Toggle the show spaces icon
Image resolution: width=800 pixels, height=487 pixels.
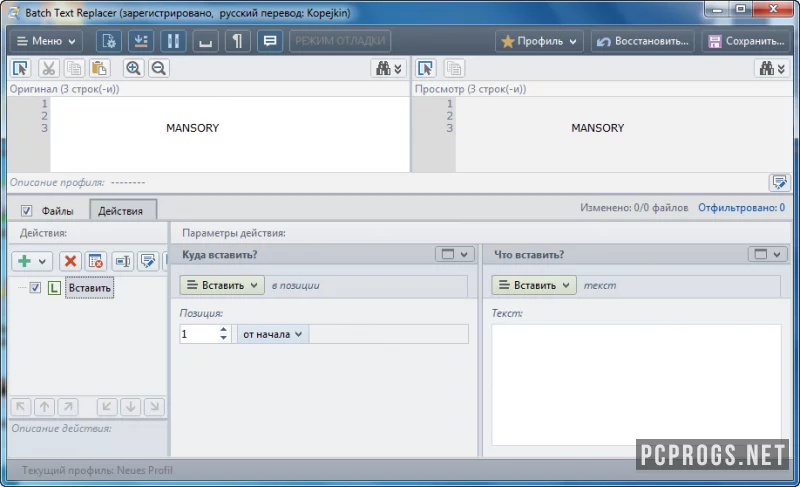[x=206, y=41]
